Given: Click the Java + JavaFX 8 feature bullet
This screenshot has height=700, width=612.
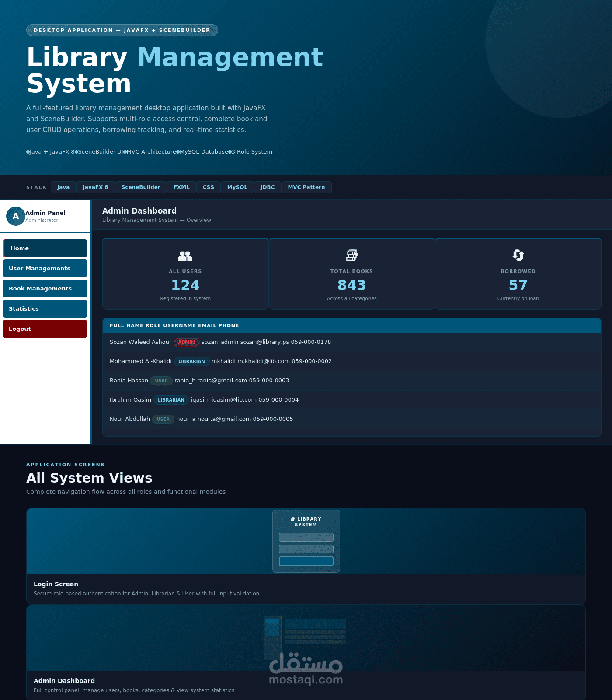Looking at the screenshot, I should 50,152.
